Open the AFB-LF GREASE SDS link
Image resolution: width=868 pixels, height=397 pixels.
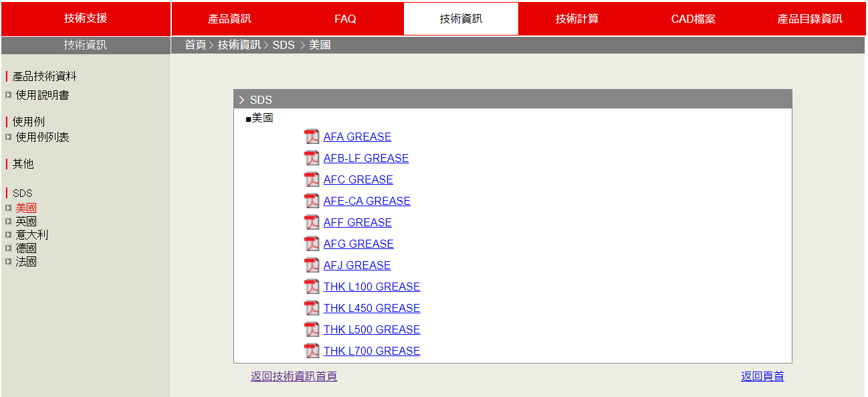(366, 158)
